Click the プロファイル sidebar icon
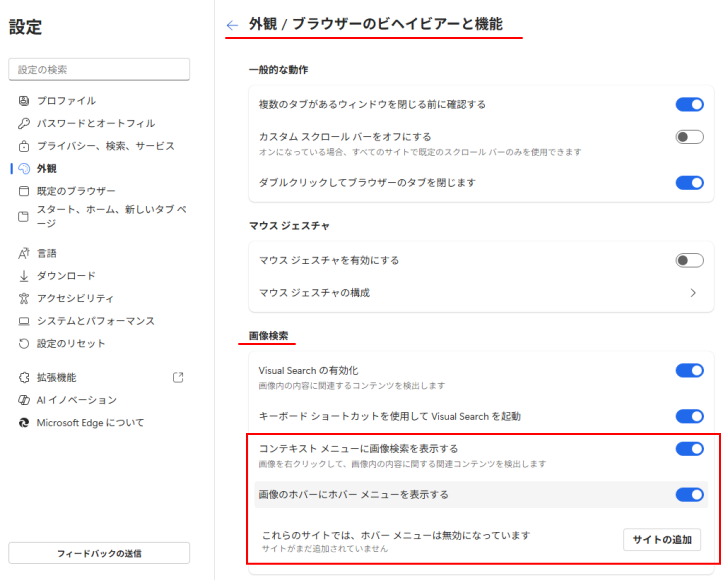 coord(25,101)
